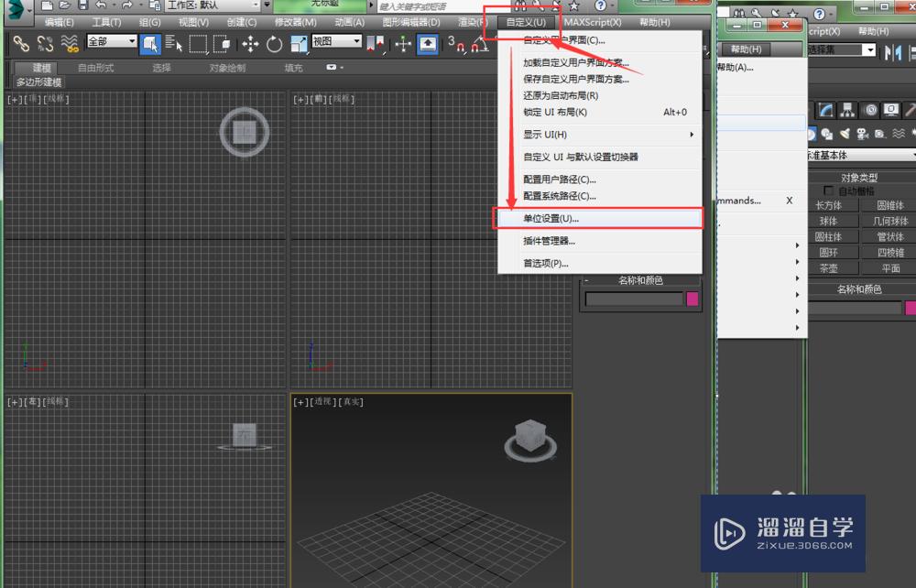Choose 首选项(P)... menu entry
The image size is (916, 588).
[x=600, y=264]
